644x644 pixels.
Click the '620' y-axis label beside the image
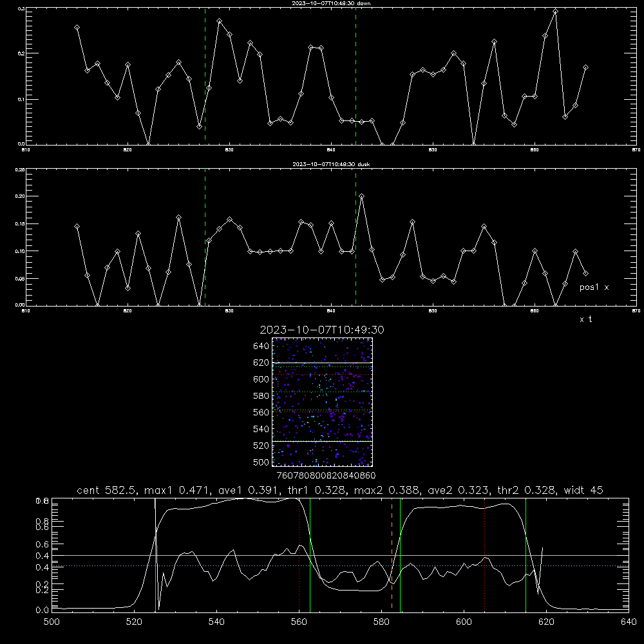[261, 363]
